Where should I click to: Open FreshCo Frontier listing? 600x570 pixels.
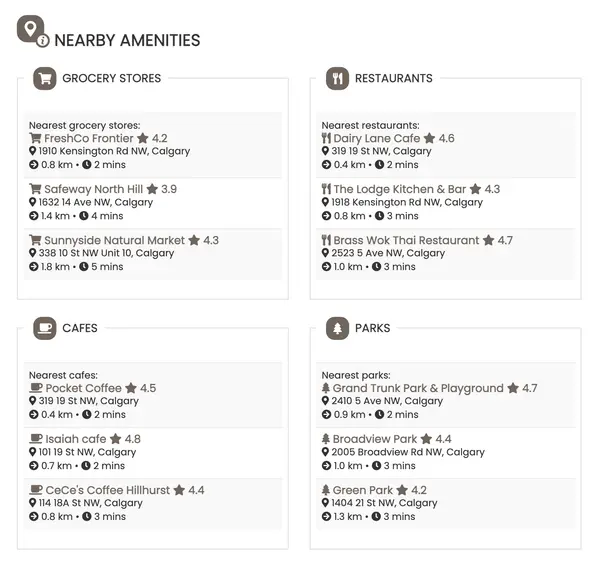tap(89, 138)
